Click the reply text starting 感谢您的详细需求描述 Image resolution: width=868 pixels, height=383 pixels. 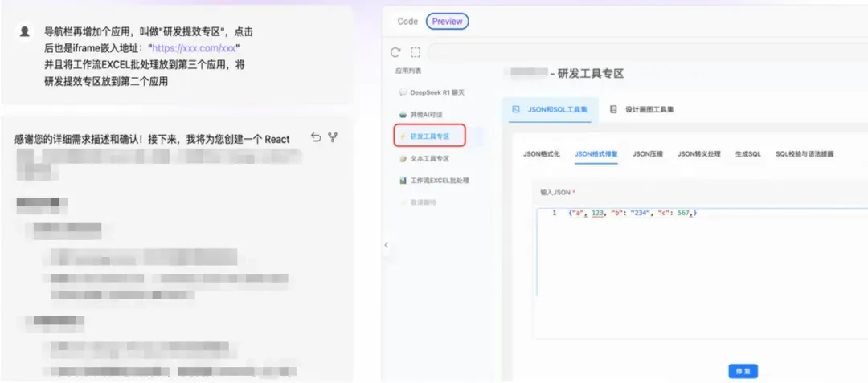152,139
